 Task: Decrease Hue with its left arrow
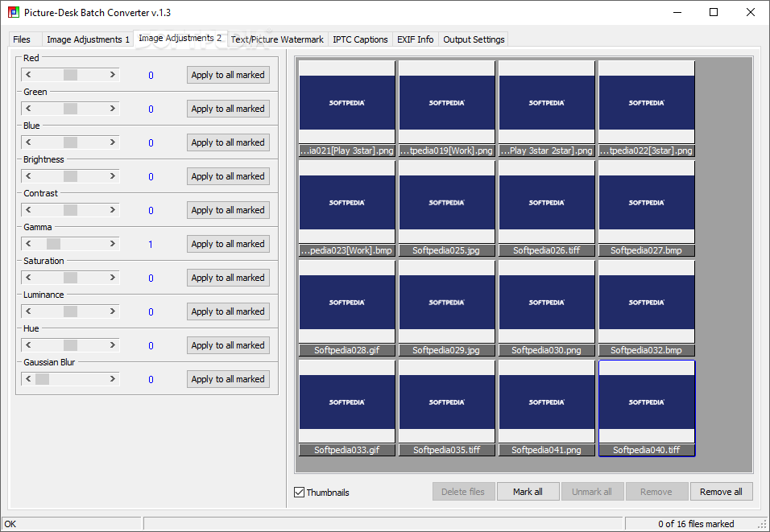28,345
